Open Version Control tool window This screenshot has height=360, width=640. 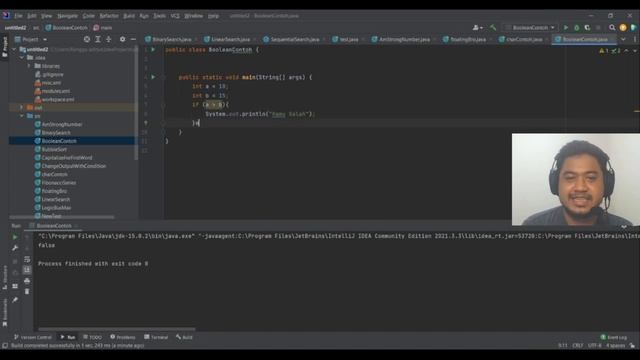(x=32, y=337)
